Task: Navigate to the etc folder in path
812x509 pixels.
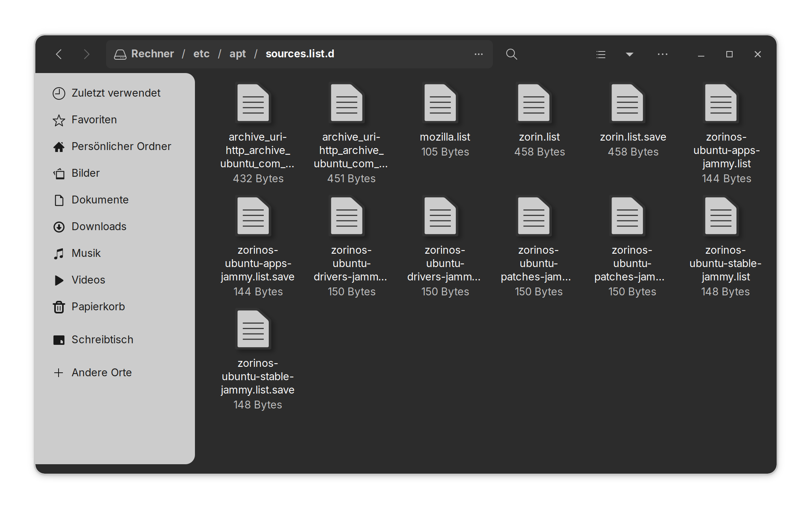Action: (201, 54)
